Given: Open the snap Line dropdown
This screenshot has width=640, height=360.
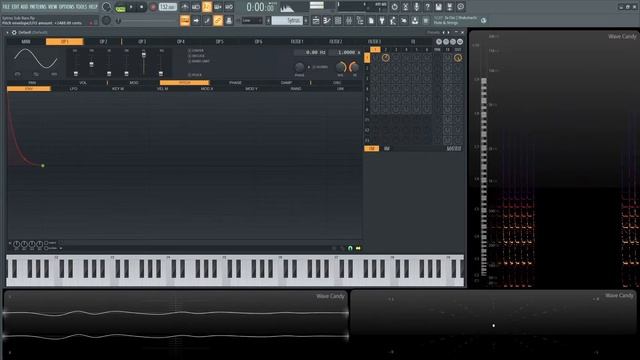Looking at the screenshot, I should [x=252, y=20].
